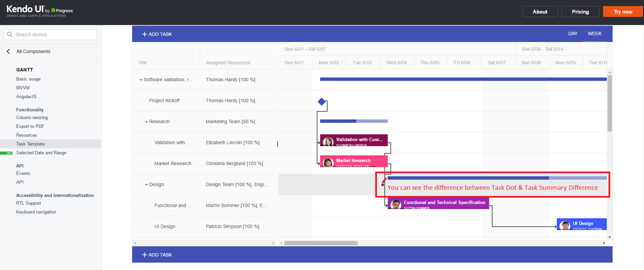Open the Export to PDF demo
The image size is (644, 270).
coord(30,126)
